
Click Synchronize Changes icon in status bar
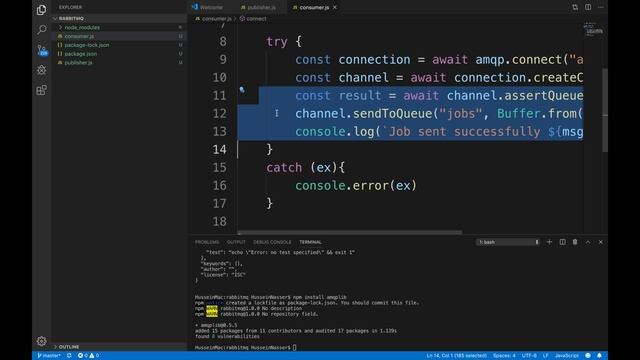pyautogui.click(x=69, y=356)
